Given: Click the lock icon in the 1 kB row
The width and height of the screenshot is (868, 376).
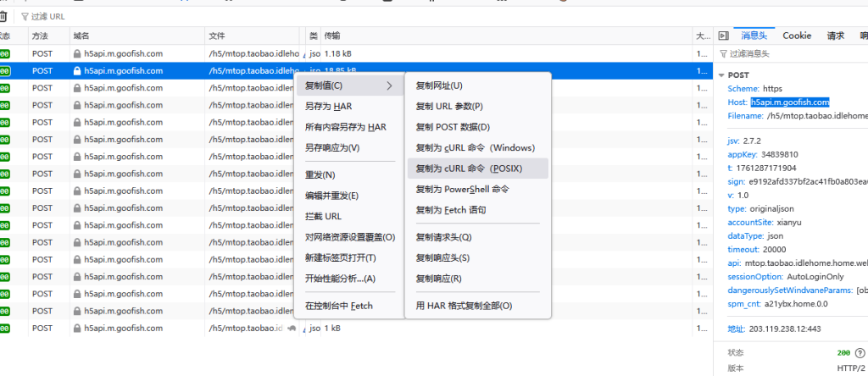Looking at the screenshot, I should [77, 329].
